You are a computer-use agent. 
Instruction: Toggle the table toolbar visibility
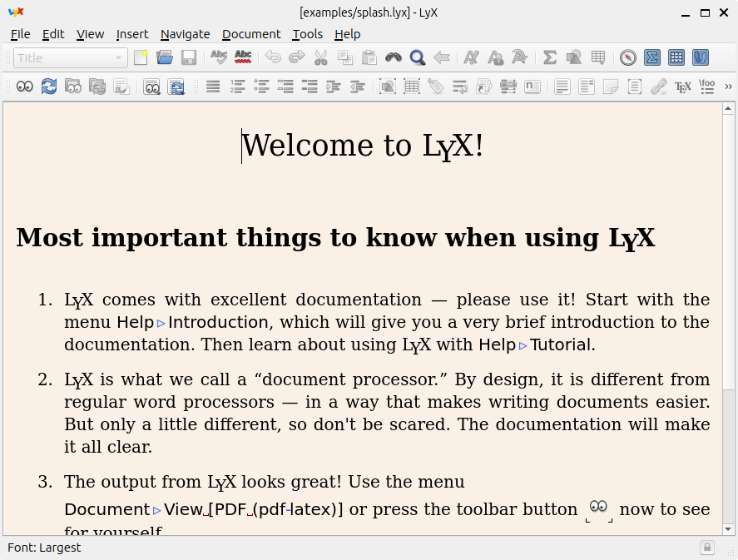(x=676, y=58)
